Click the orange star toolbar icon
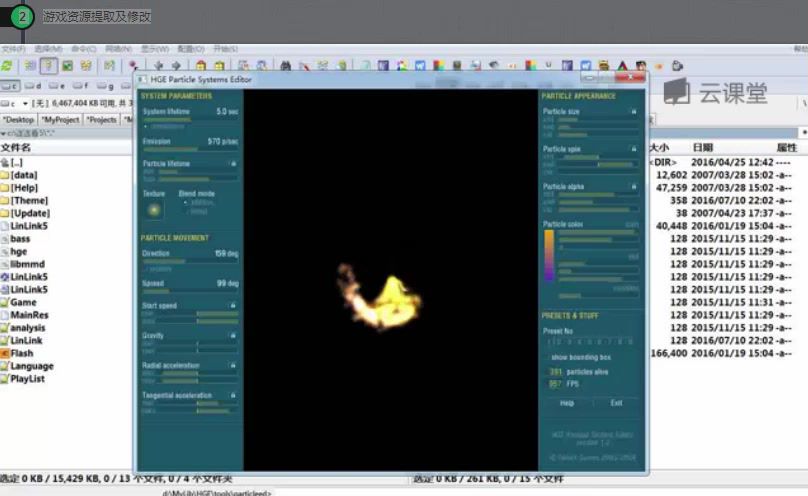The image size is (808, 496). [x=659, y=66]
